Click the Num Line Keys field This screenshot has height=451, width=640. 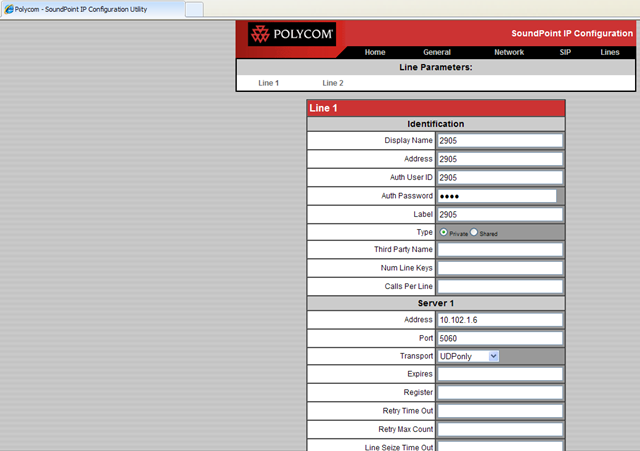tap(500, 268)
